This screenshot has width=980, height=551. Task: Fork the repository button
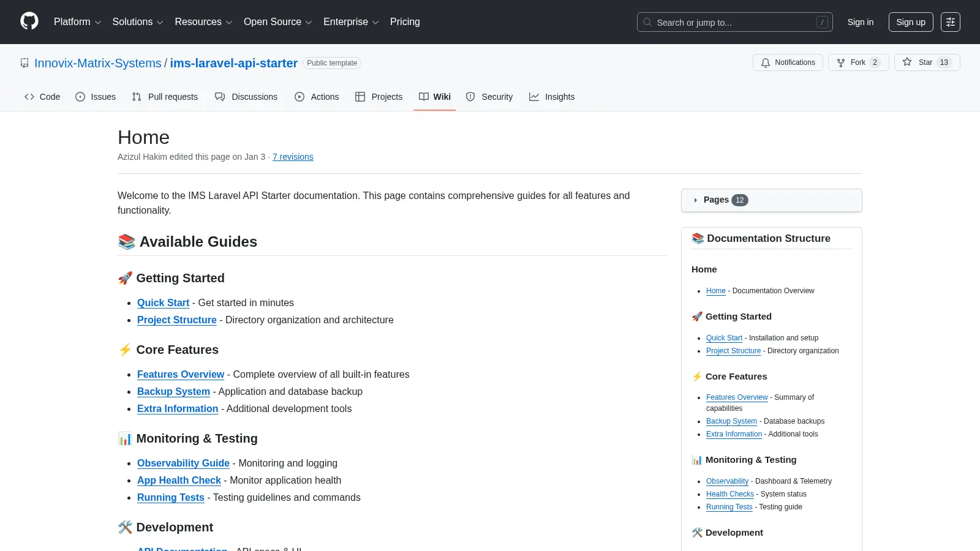coord(859,62)
